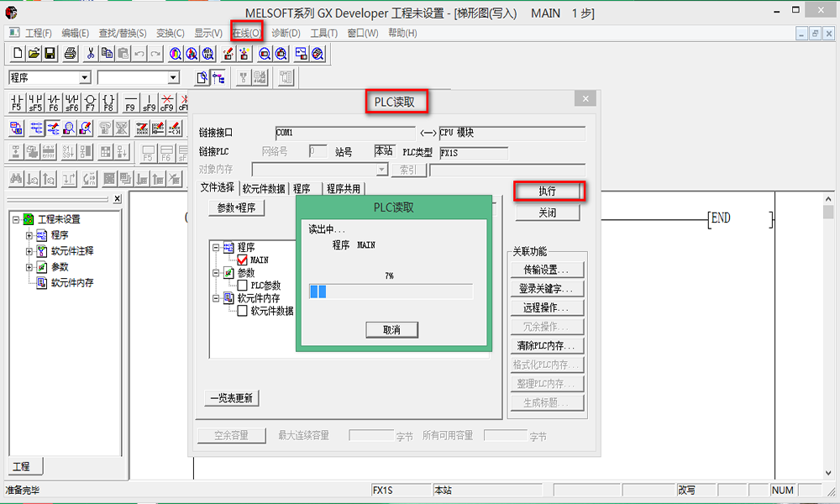
Task: Click the 传输设置... button
Action: click(547, 270)
